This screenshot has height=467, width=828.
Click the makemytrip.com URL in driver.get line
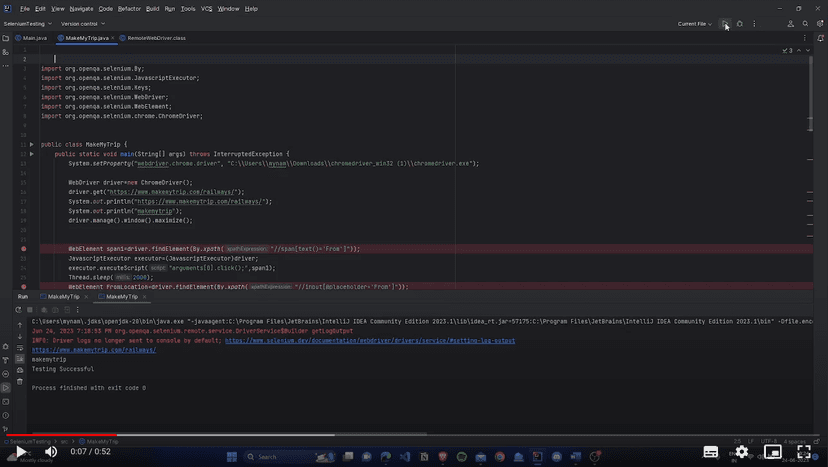point(174,192)
